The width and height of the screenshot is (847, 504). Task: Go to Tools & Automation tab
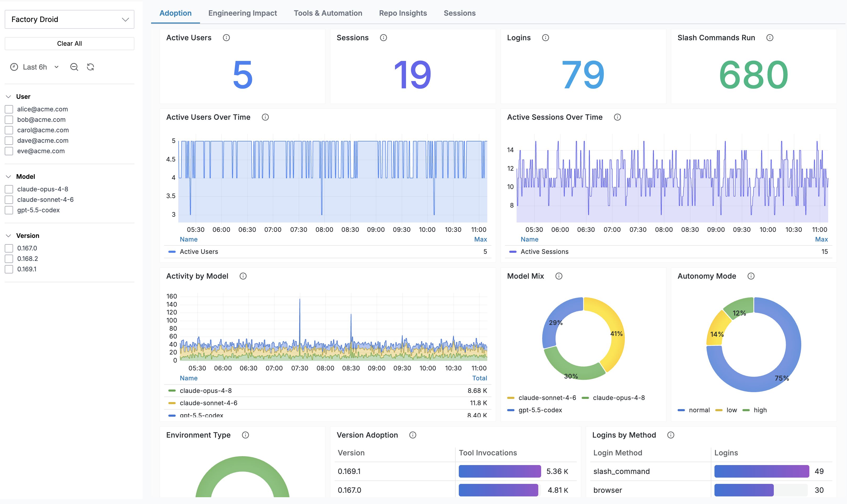(328, 13)
